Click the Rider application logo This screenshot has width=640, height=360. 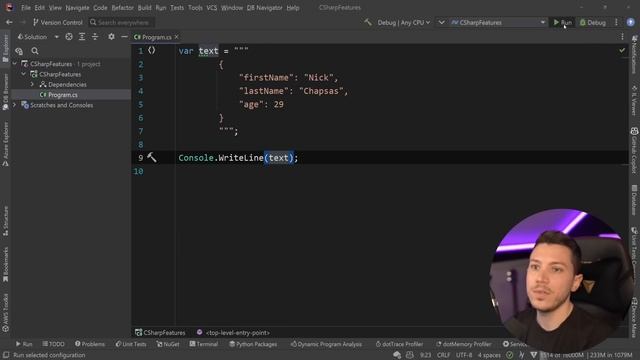coord(8,7)
